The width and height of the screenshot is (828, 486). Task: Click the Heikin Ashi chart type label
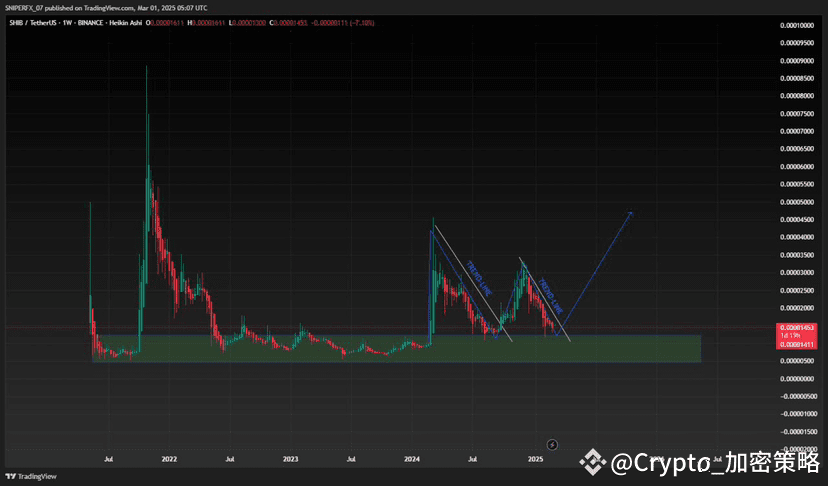[x=125, y=23]
